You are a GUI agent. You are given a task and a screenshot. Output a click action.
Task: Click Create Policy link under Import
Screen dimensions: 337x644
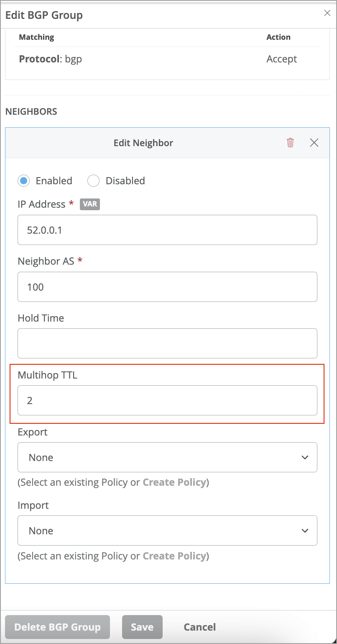(174, 556)
